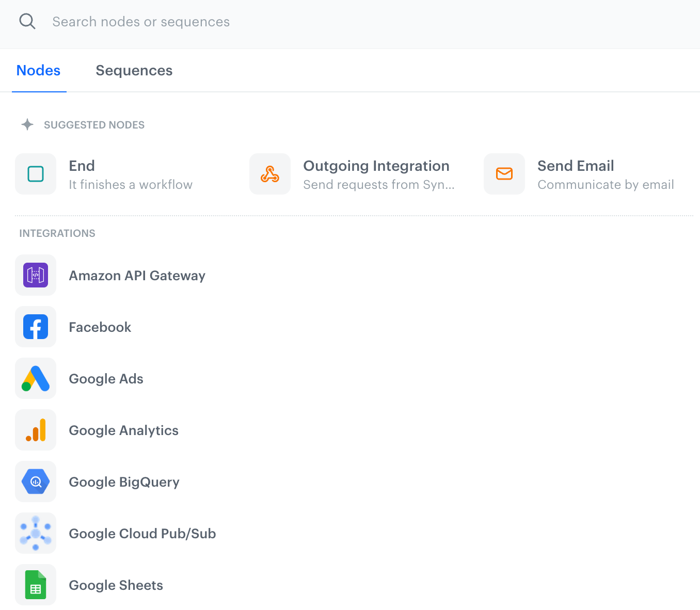The width and height of the screenshot is (700, 610).
Task: Open the Sequences tab
Action: (134, 71)
